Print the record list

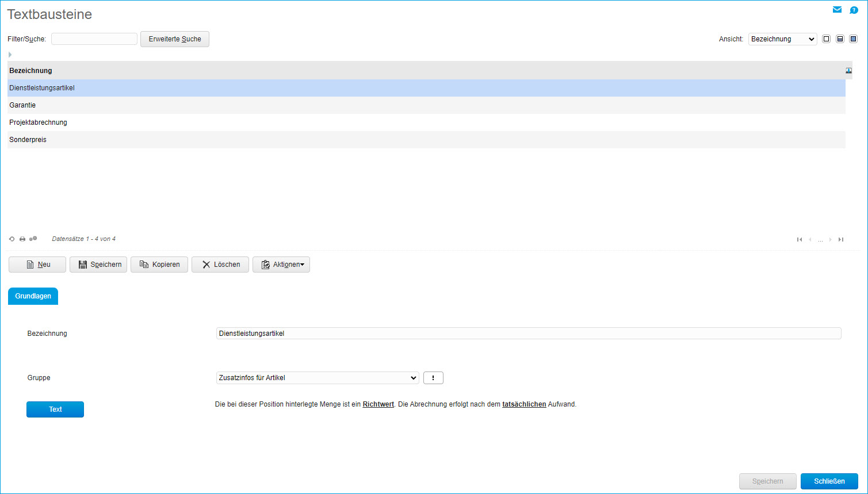coord(22,239)
